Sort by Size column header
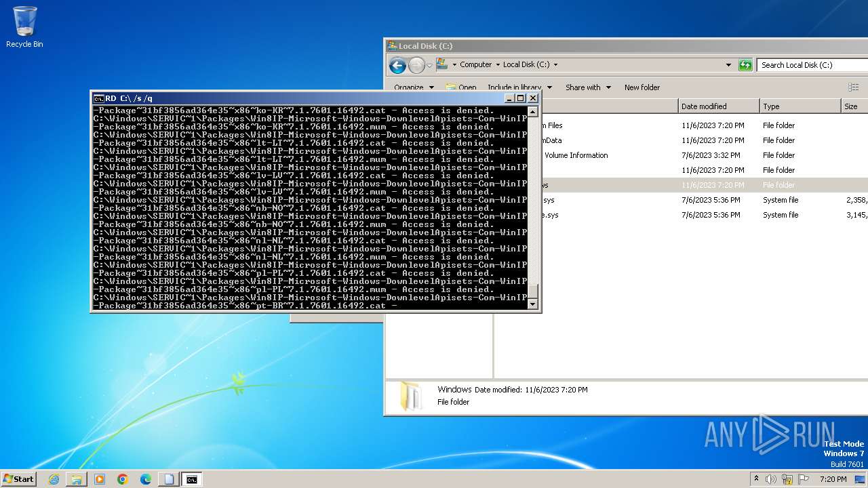Viewport: 868px width, 488px height. click(854, 106)
